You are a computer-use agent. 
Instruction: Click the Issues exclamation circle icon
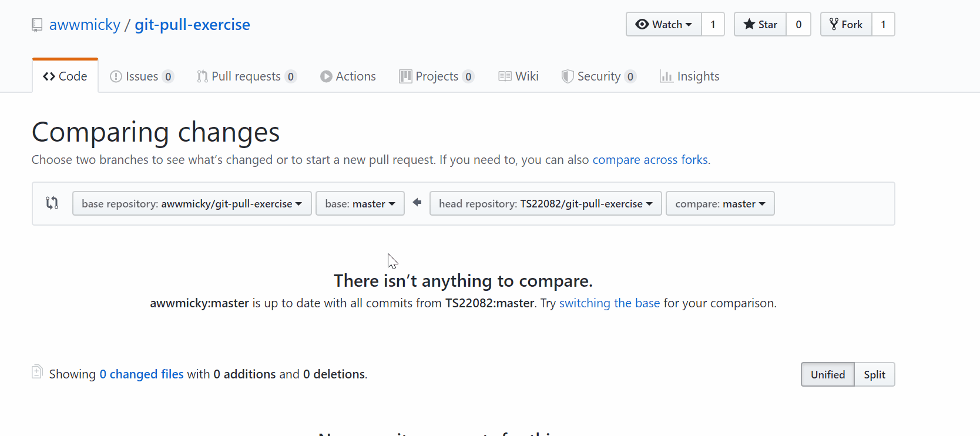116,76
